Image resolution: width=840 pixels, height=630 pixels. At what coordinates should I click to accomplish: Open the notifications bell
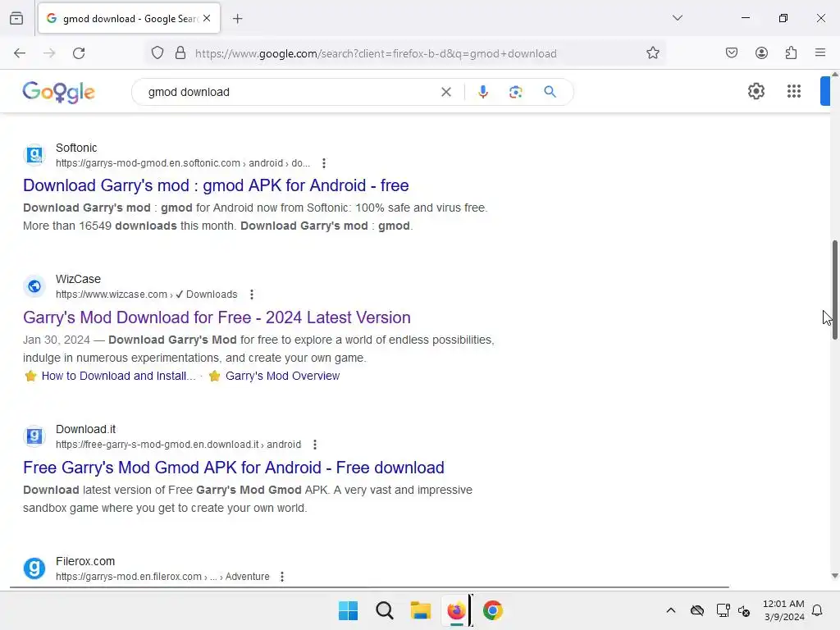pyautogui.click(x=817, y=610)
